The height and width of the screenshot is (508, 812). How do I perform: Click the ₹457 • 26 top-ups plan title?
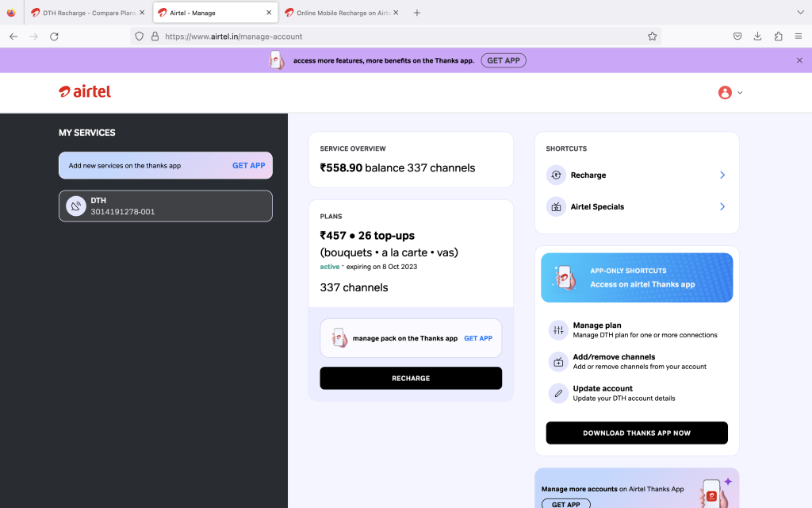click(x=367, y=236)
